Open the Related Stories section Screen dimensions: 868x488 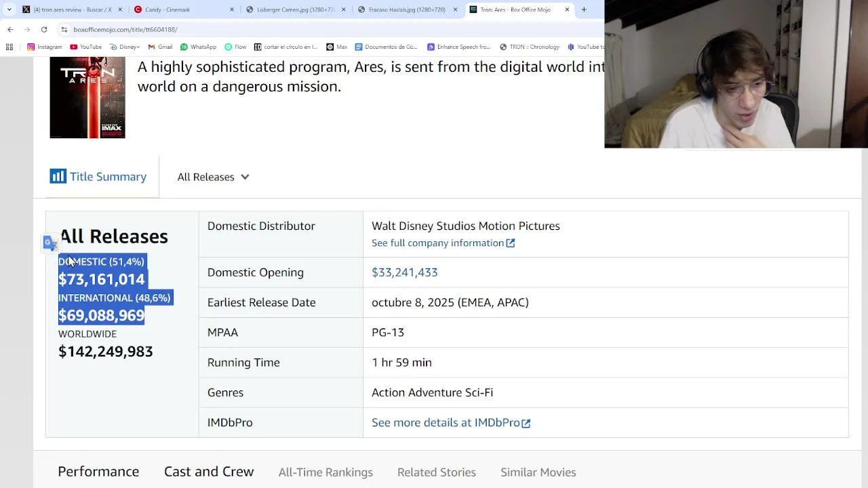pos(437,472)
